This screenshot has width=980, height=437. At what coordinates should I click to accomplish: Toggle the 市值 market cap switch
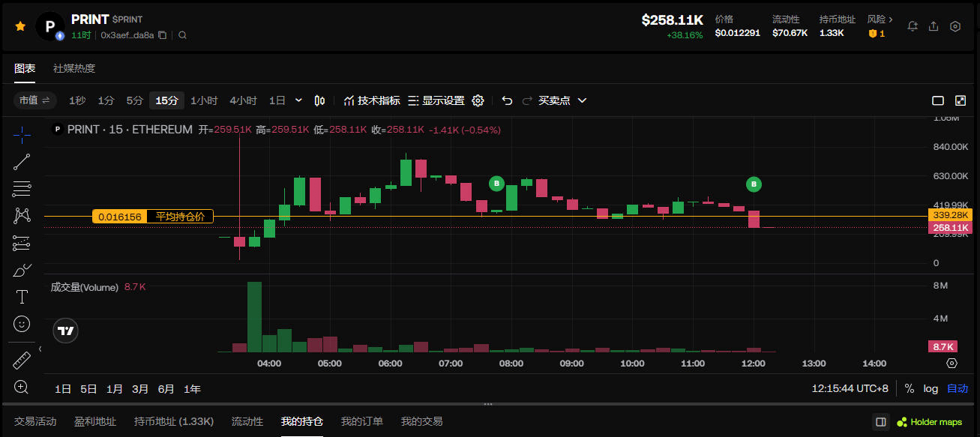35,100
